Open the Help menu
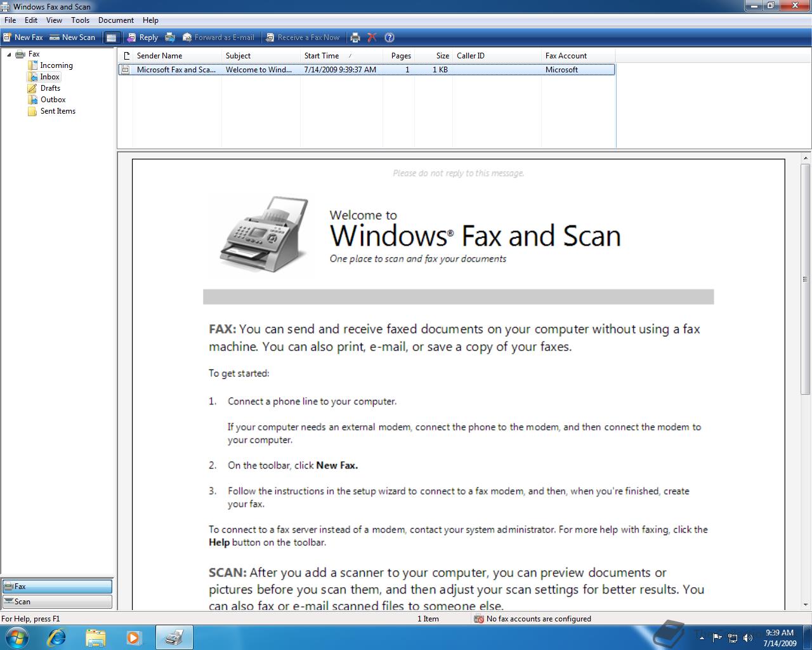The width and height of the screenshot is (812, 650). pos(150,20)
